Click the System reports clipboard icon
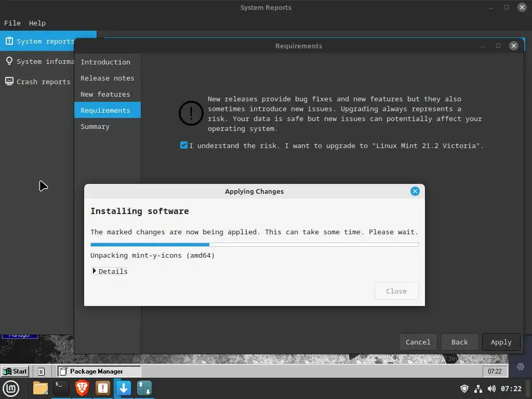 point(9,41)
